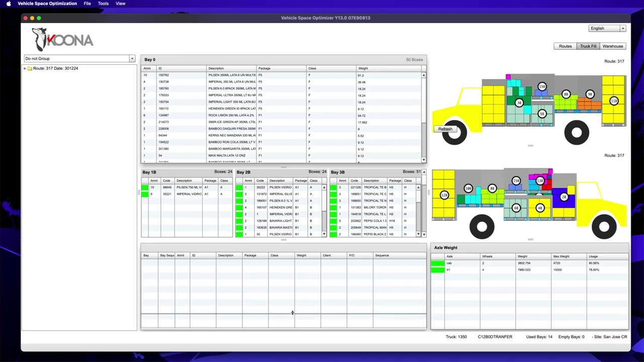This screenshot has height=362, width=644.
Task: Switch to the Routes tab
Action: (565, 46)
